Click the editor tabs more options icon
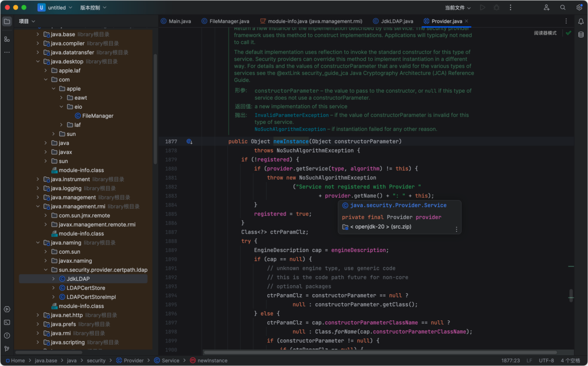Screen dimensions: 588x366 [566, 22]
